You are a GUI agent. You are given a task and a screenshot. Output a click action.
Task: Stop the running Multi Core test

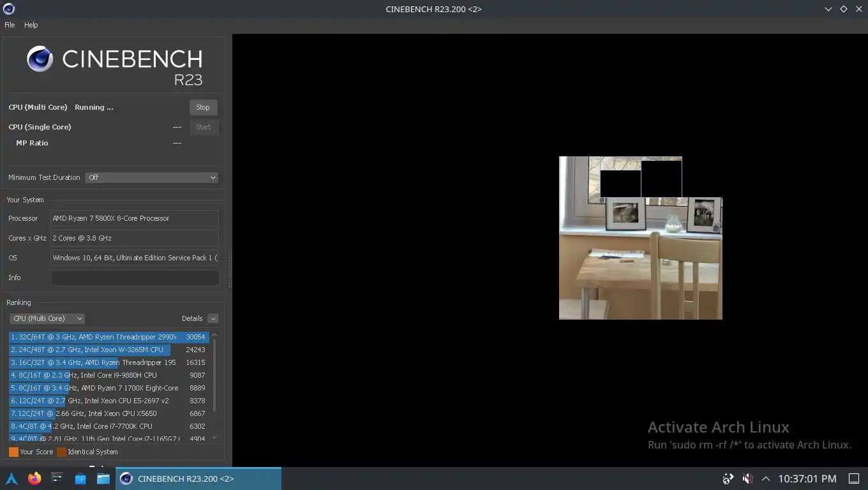203,107
